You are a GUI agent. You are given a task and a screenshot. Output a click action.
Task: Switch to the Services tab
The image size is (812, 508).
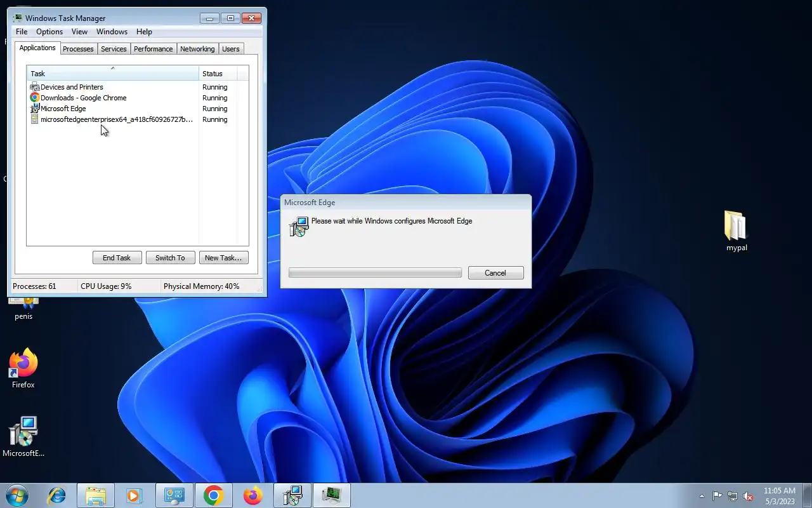(114, 49)
